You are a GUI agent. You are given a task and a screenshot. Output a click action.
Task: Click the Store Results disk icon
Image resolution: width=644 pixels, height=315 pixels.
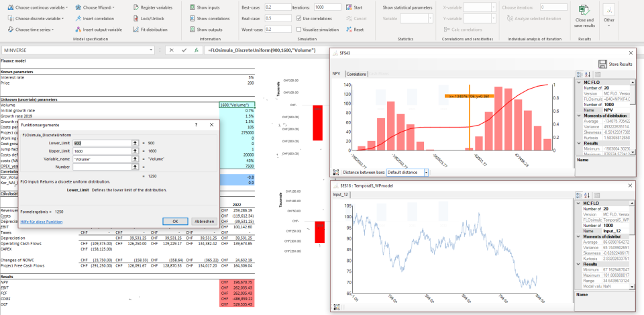point(603,64)
